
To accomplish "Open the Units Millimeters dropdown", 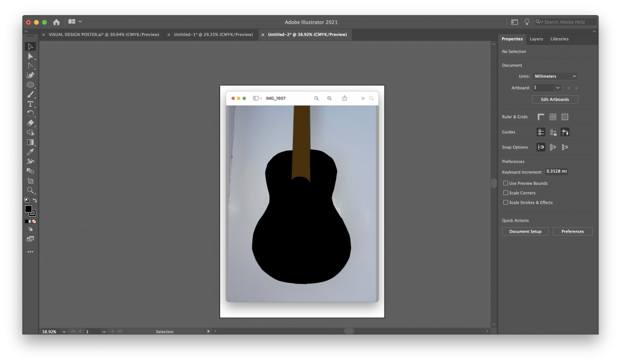I will (555, 76).
